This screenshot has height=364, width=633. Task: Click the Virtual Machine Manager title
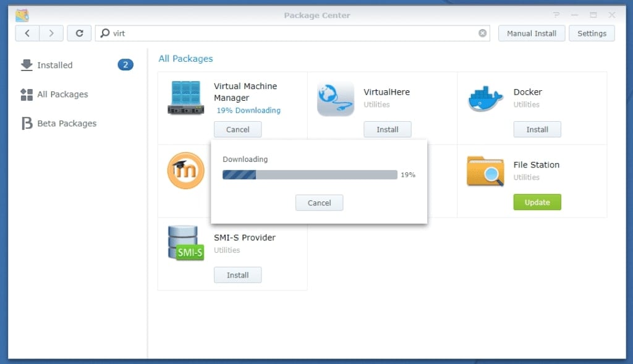click(245, 92)
